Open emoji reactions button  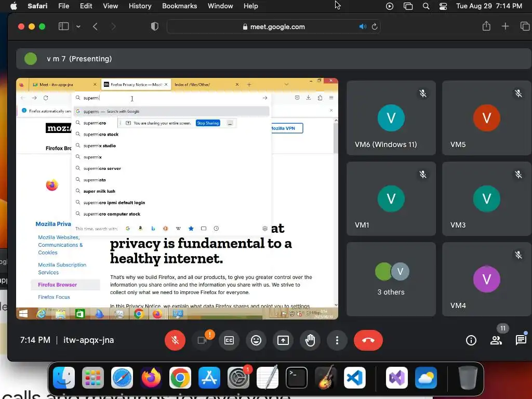click(x=256, y=340)
